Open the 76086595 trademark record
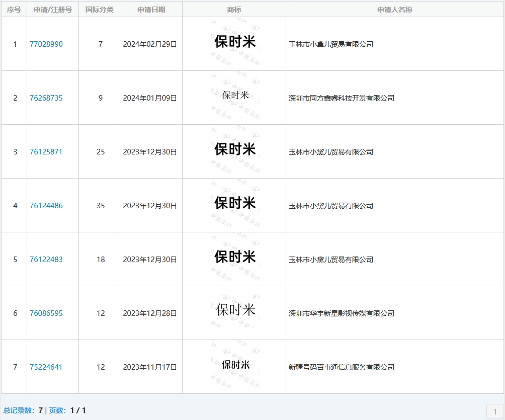505x420 pixels. (x=46, y=313)
